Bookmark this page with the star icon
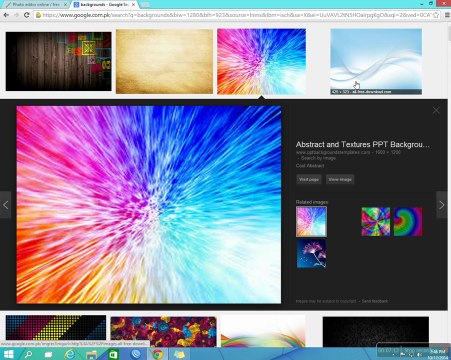The width and height of the screenshot is (451, 360). click(436, 15)
